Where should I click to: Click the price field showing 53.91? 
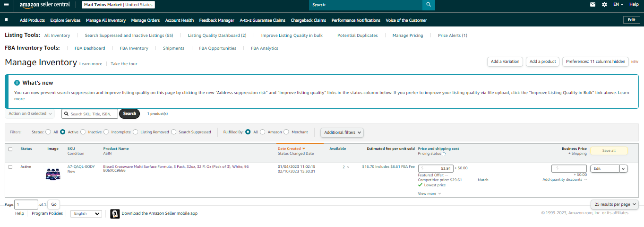[x=436, y=168]
